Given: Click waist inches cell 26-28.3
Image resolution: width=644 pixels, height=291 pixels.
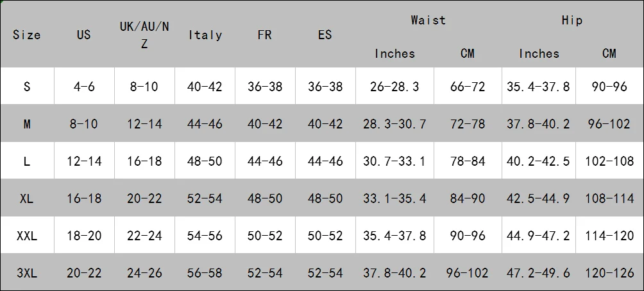Looking at the screenshot, I should coord(394,87).
